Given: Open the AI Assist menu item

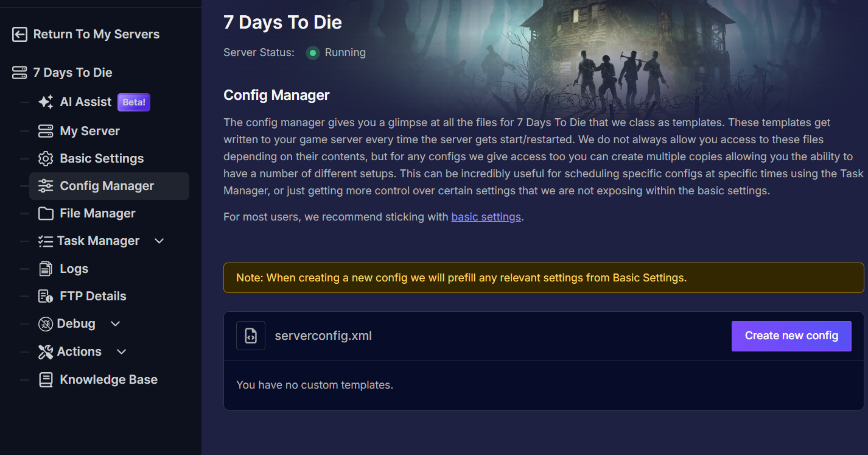Looking at the screenshot, I should (x=86, y=102).
